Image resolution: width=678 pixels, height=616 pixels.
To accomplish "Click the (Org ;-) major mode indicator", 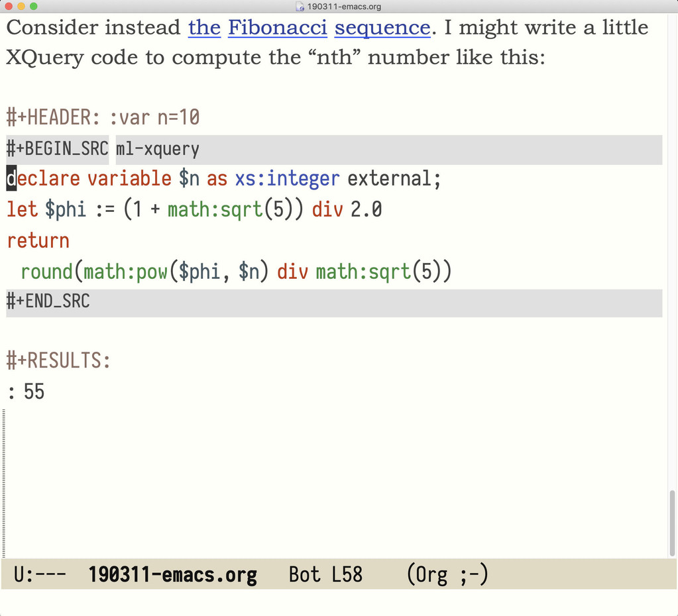I will pyautogui.click(x=447, y=575).
